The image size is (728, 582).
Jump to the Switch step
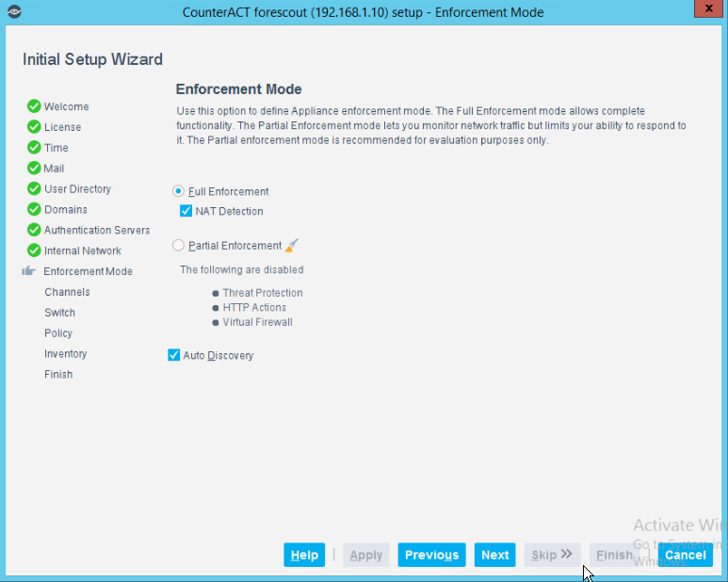pos(60,313)
